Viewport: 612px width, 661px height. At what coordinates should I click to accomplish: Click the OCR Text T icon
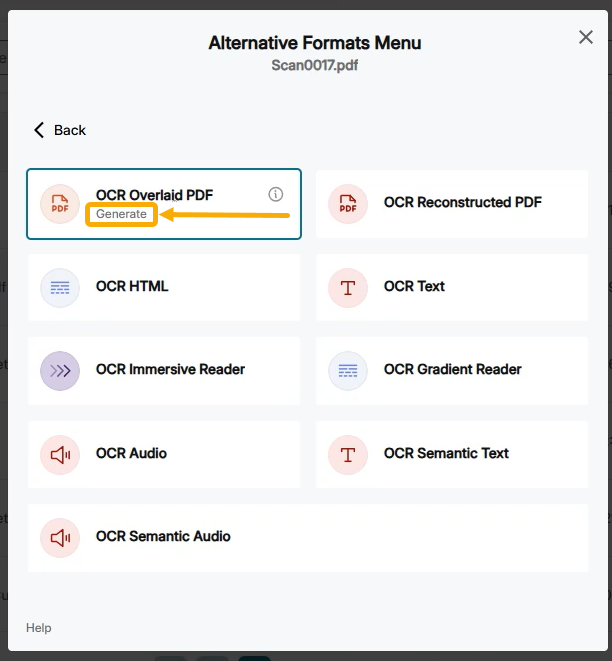(348, 287)
